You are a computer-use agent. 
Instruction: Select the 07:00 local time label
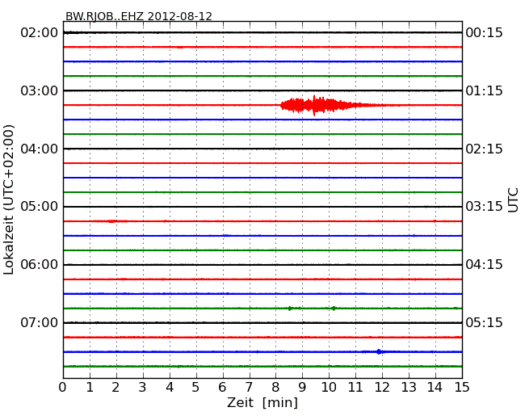pyautogui.click(x=40, y=322)
